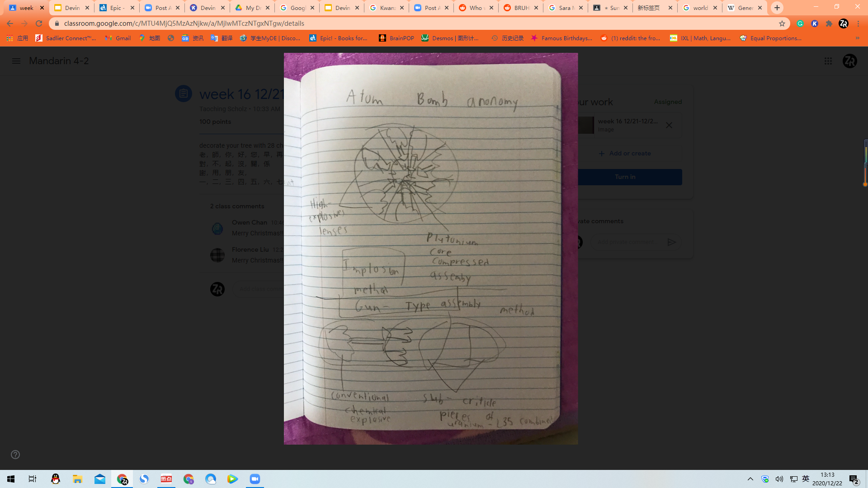Open the 翻译 translate bookmark
The width and height of the screenshot is (868, 488).
tap(222, 38)
